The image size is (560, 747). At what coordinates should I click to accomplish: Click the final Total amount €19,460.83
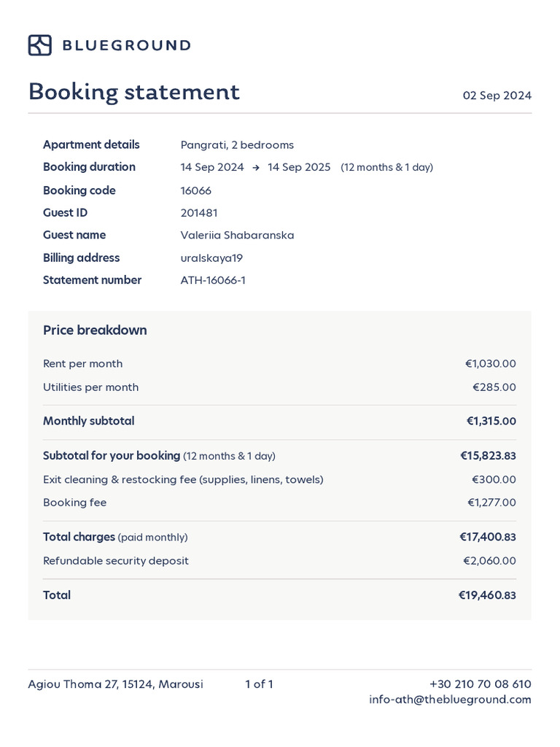tap(486, 595)
